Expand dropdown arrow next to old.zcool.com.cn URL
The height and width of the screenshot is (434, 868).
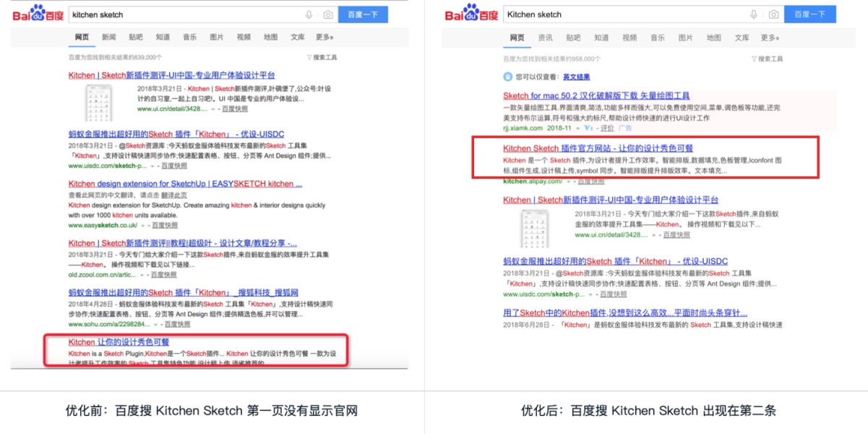click(142, 275)
